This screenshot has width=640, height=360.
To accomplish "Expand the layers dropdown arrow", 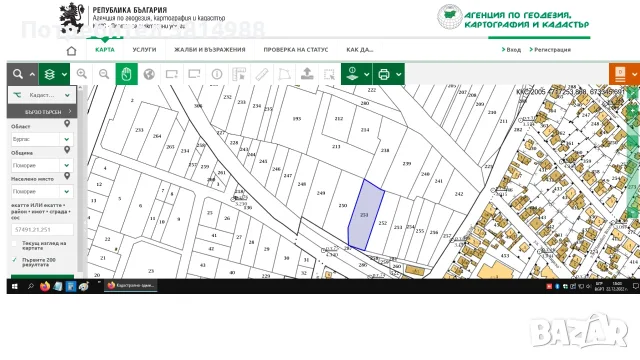I will [x=64, y=74].
